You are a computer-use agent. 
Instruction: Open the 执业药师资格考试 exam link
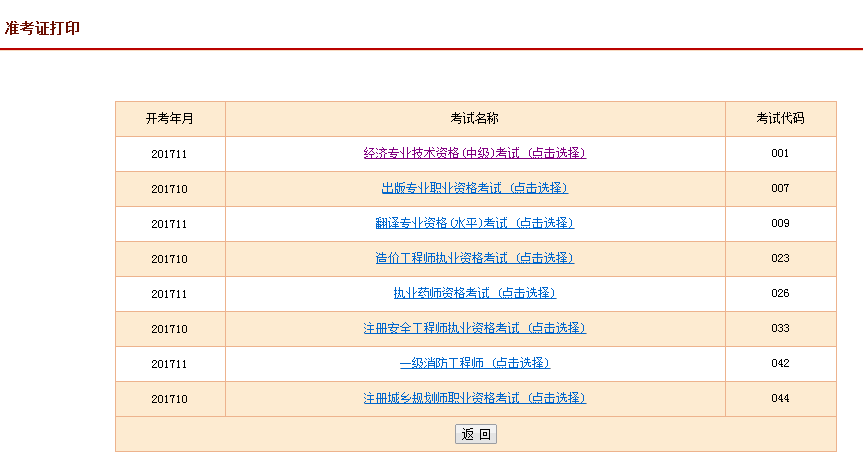474,293
